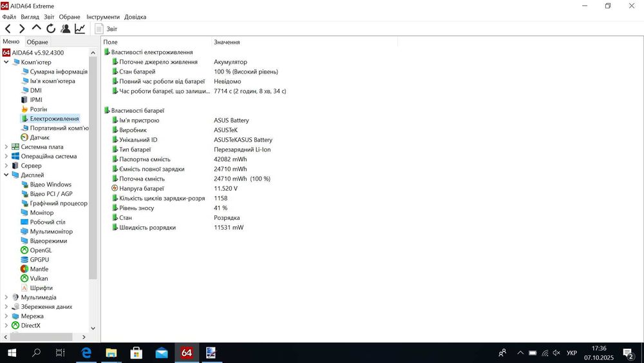Select Графічний процесор in the tree
Viewport: 644px width, 363px height.
(54, 204)
